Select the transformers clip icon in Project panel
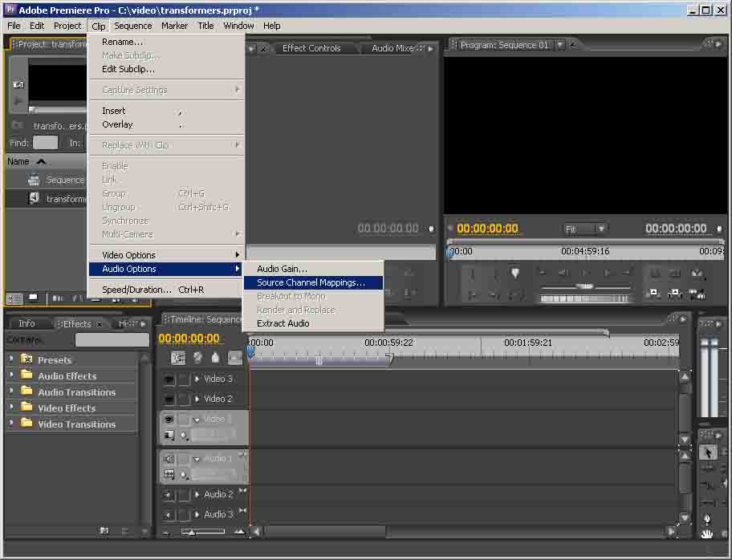Viewport: 732px width, 560px height. (x=34, y=198)
